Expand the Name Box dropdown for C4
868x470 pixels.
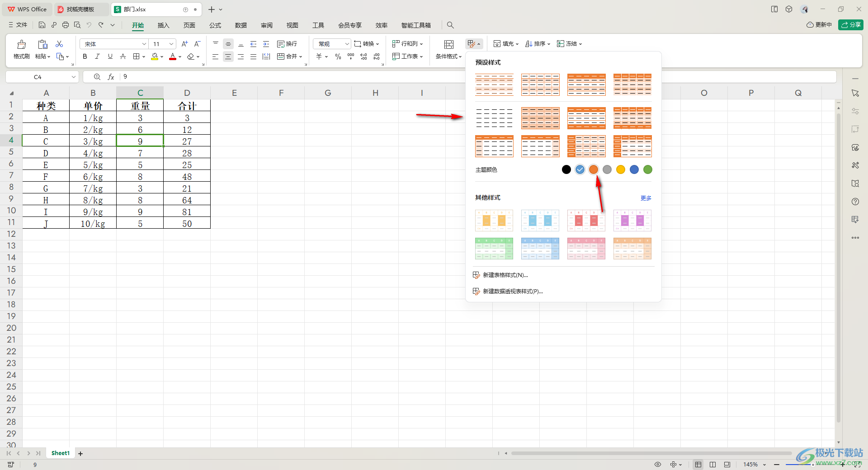[x=73, y=77]
